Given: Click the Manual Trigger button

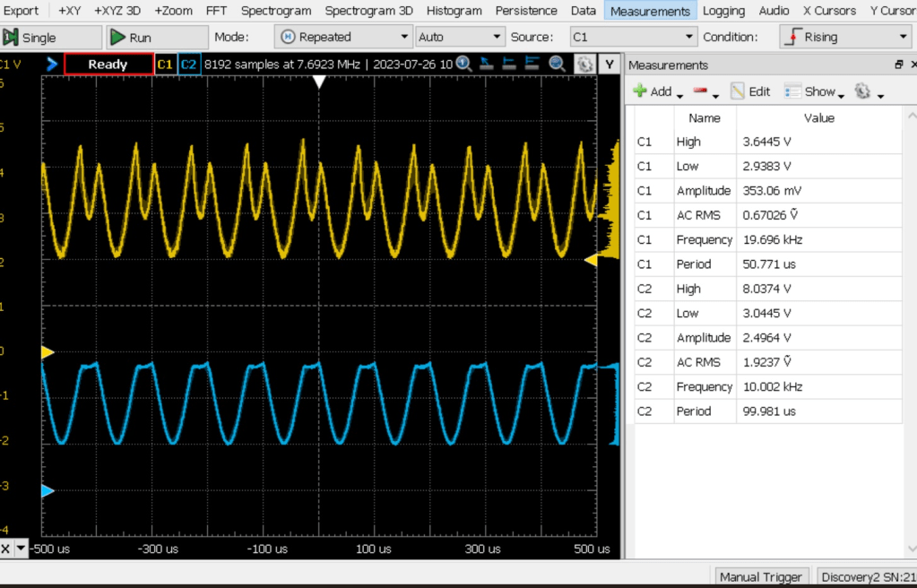Looking at the screenshot, I should (x=761, y=576).
